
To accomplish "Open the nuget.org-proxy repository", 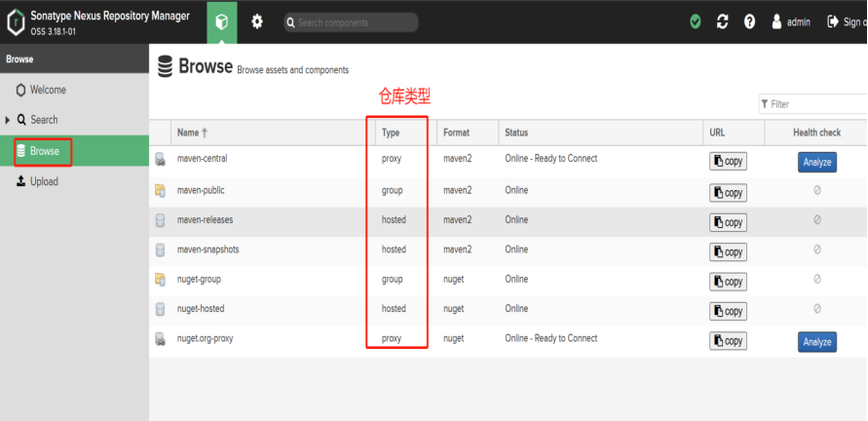I will pos(205,338).
